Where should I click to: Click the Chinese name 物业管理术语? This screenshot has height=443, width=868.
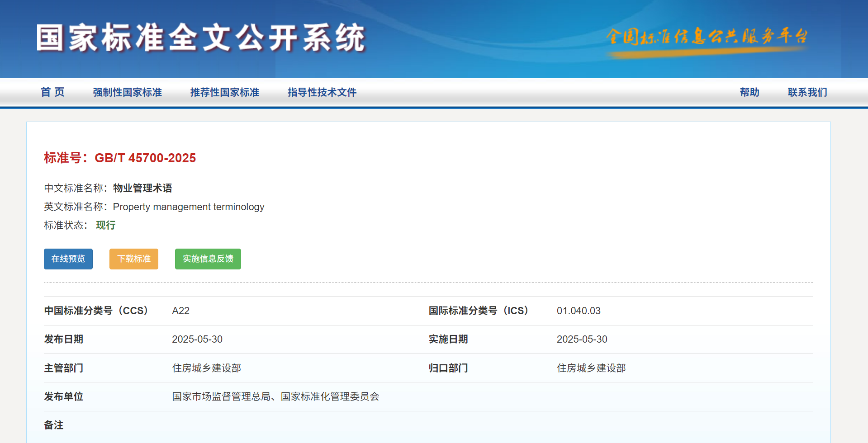tap(142, 188)
